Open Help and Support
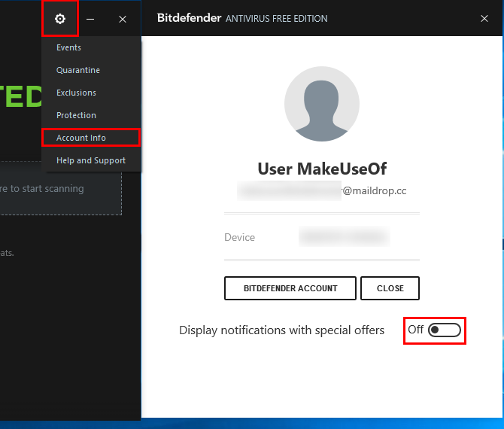 91,160
